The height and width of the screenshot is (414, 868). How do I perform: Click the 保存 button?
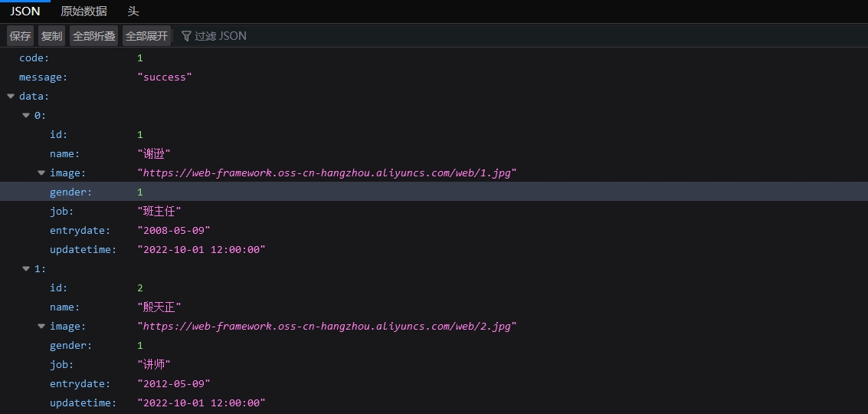(x=21, y=36)
